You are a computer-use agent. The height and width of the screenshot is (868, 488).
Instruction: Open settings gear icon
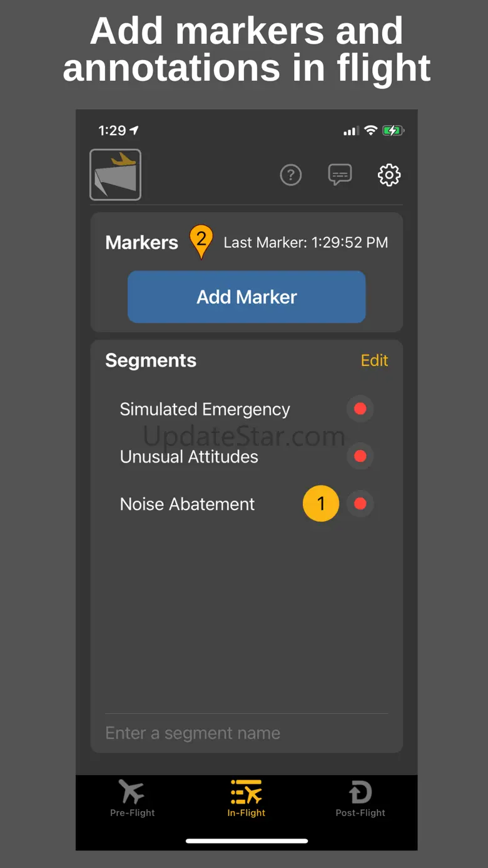click(389, 175)
